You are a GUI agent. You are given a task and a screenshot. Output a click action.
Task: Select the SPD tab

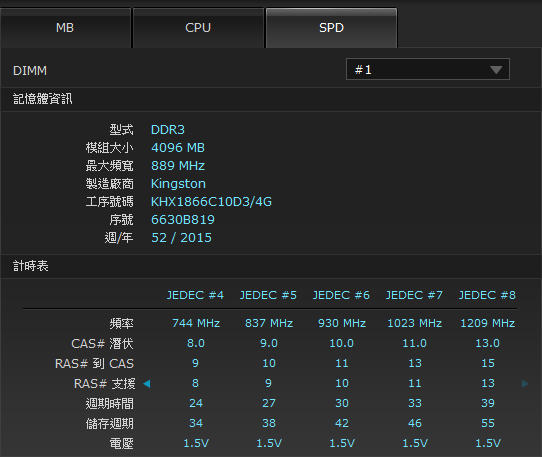(x=331, y=28)
